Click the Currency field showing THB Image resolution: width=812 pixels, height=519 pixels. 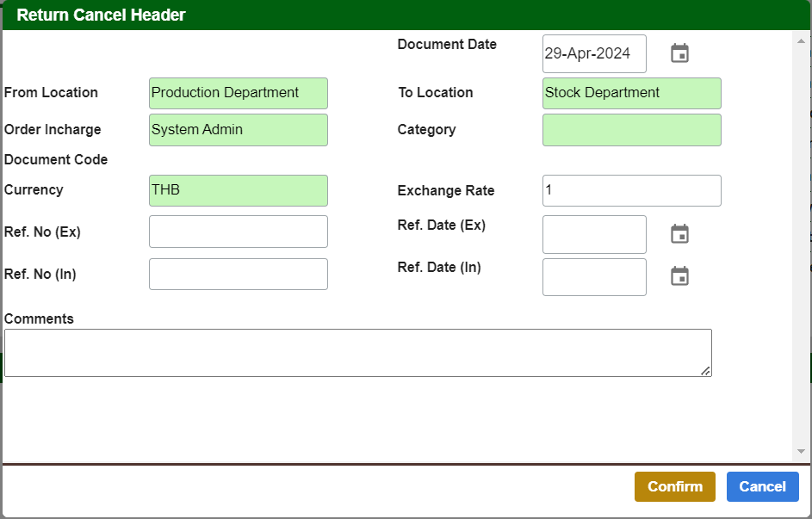pos(238,190)
